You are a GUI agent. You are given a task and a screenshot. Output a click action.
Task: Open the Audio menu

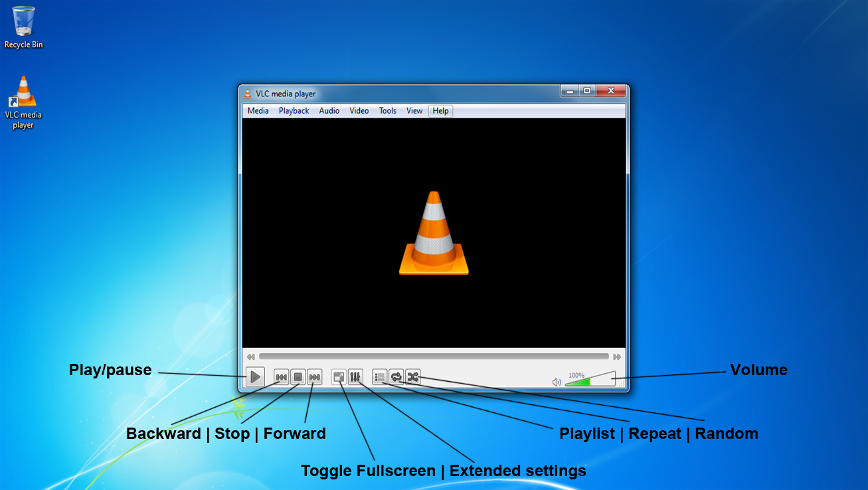tap(329, 110)
